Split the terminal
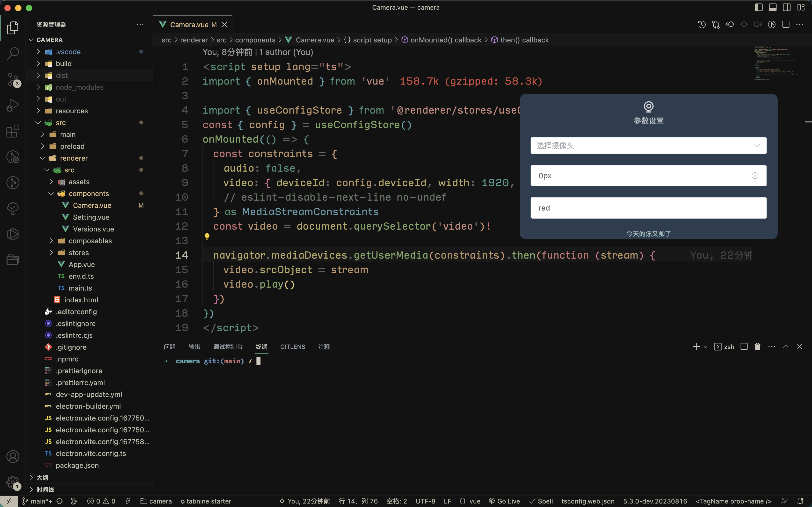Image resolution: width=812 pixels, height=507 pixels. point(744,346)
